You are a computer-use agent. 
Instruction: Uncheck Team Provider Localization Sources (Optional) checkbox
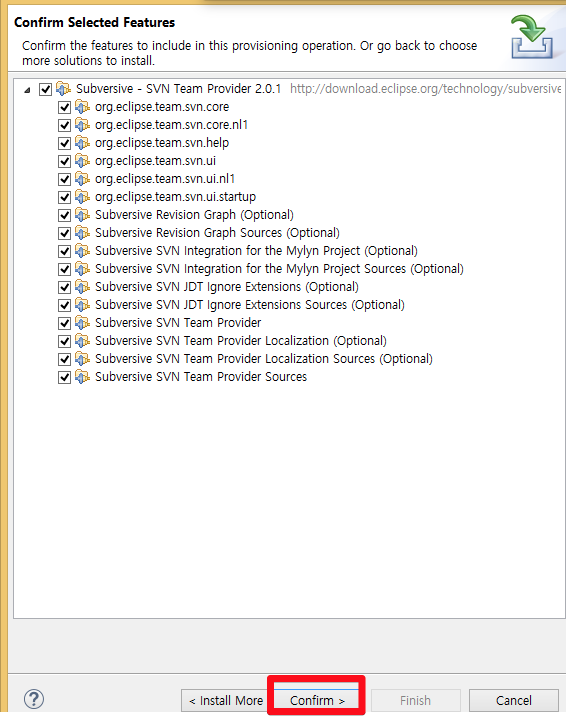[x=64, y=359]
